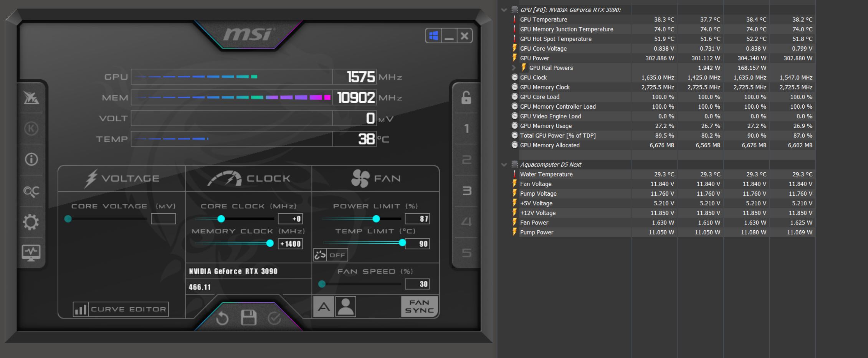Open Afterburner settings gear icon
This screenshot has height=358, width=868.
point(31,222)
